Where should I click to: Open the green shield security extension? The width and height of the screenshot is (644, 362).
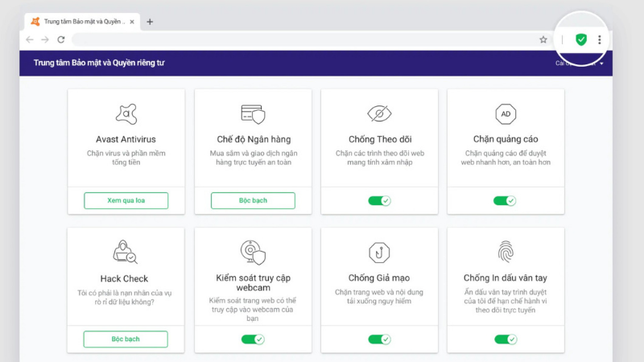(580, 39)
